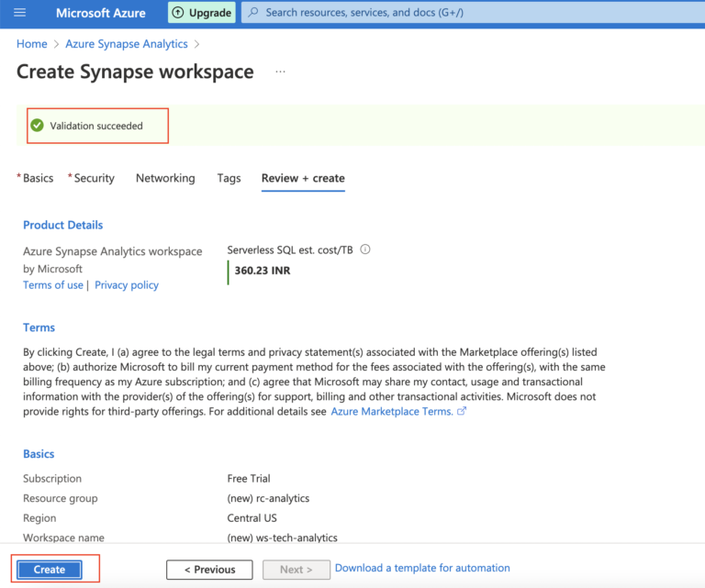Open the hamburger portal menu
This screenshot has width=705, height=588.
(x=19, y=13)
